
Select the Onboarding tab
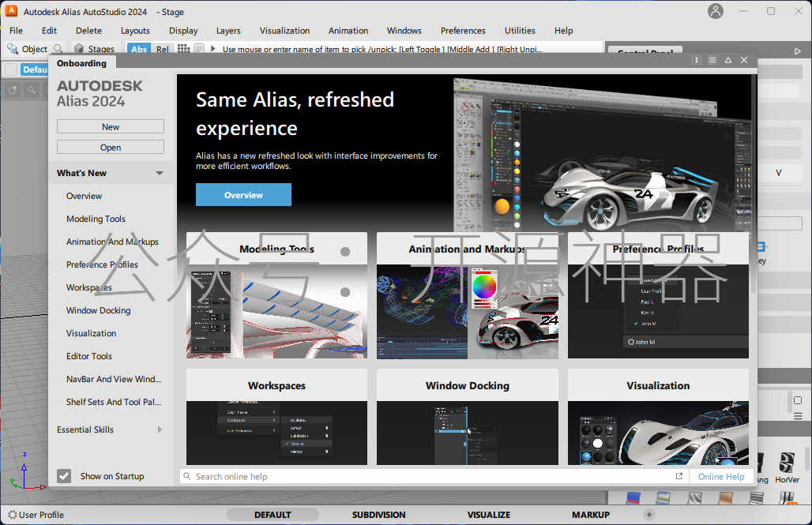click(82, 63)
